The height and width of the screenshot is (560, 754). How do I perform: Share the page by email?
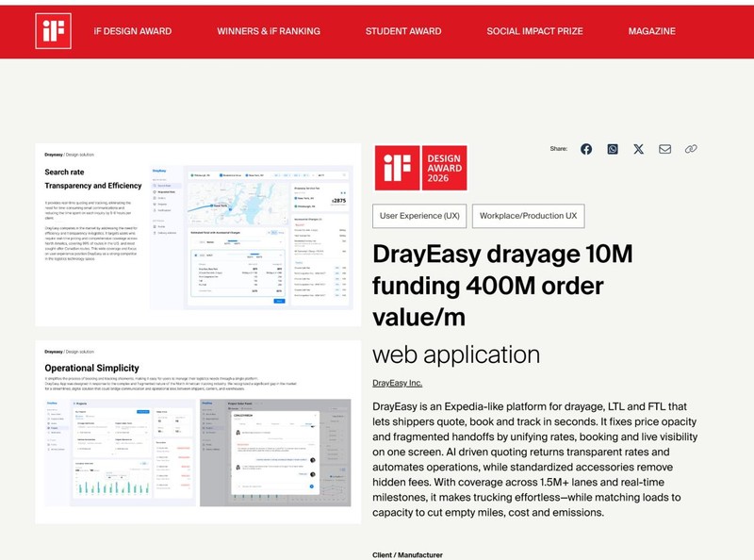[665, 149]
